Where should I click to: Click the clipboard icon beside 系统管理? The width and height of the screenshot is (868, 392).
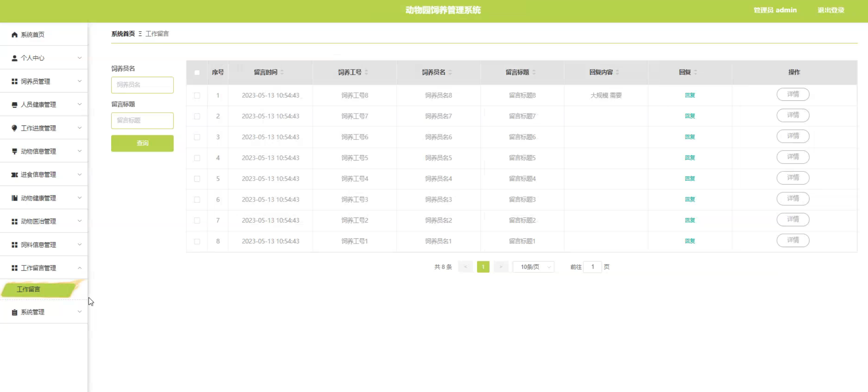[x=14, y=312]
